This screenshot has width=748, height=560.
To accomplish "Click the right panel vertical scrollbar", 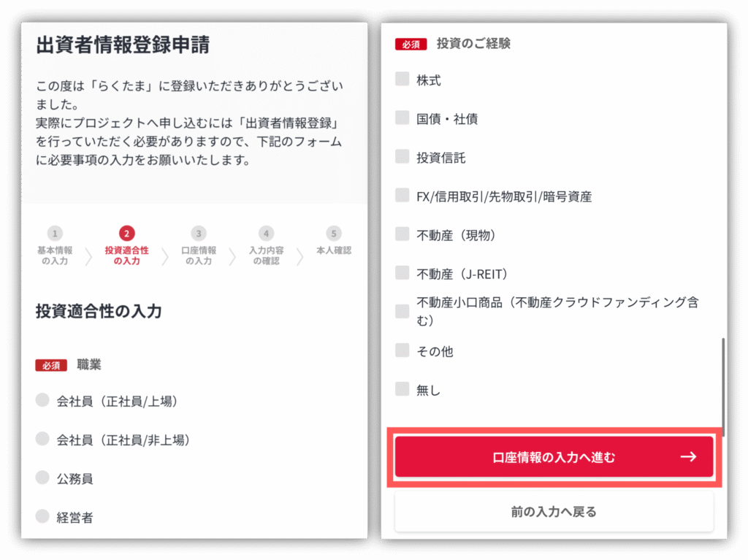I will [x=723, y=387].
